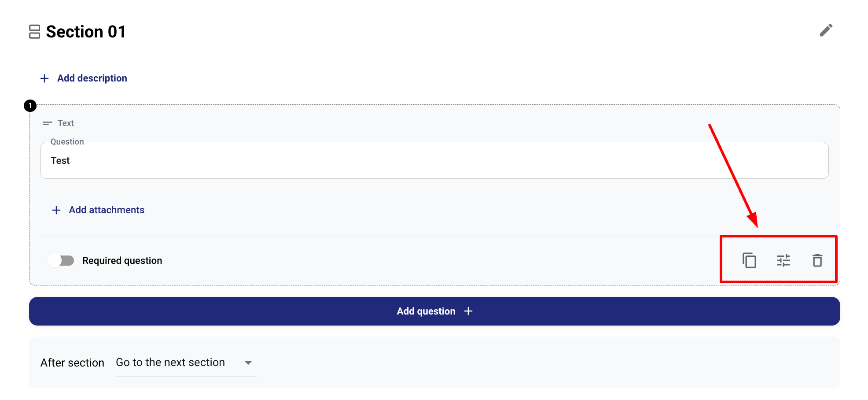Click into the Question field containing 'Test'
The image size is (868, 400).
point(434,161)
